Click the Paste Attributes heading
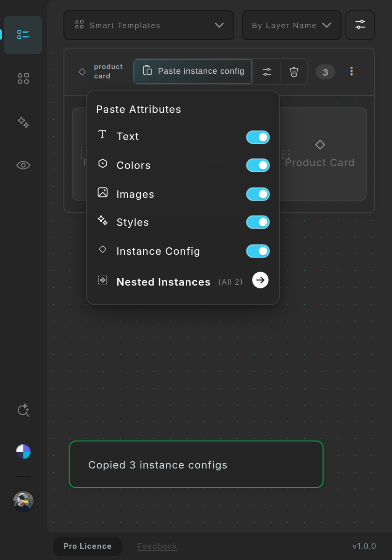 coord(139,109)
